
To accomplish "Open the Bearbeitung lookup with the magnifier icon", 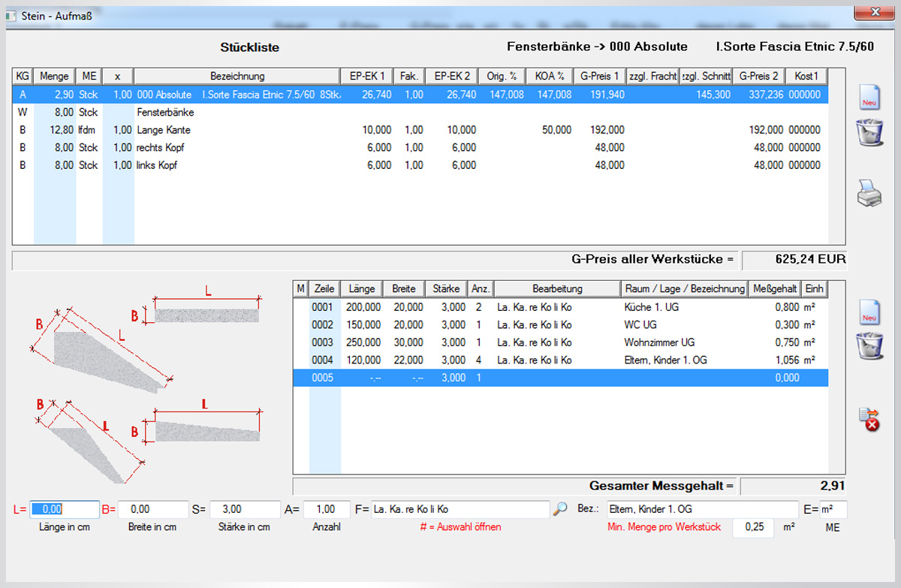I will [x=560, y=509].
